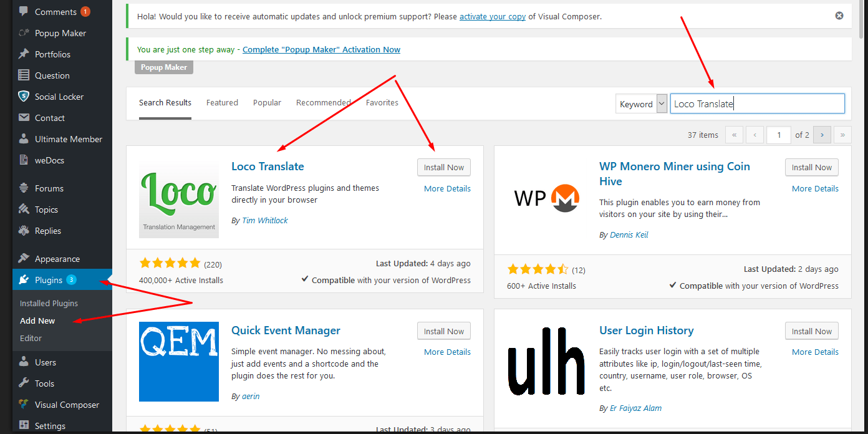Click the current page number field

click(x=779, y=135)
